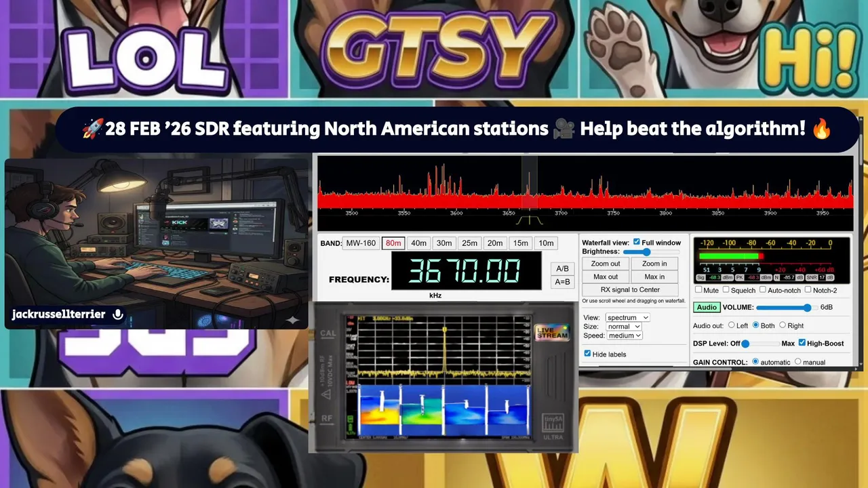Click the LOL emote tile

(144, 49)
